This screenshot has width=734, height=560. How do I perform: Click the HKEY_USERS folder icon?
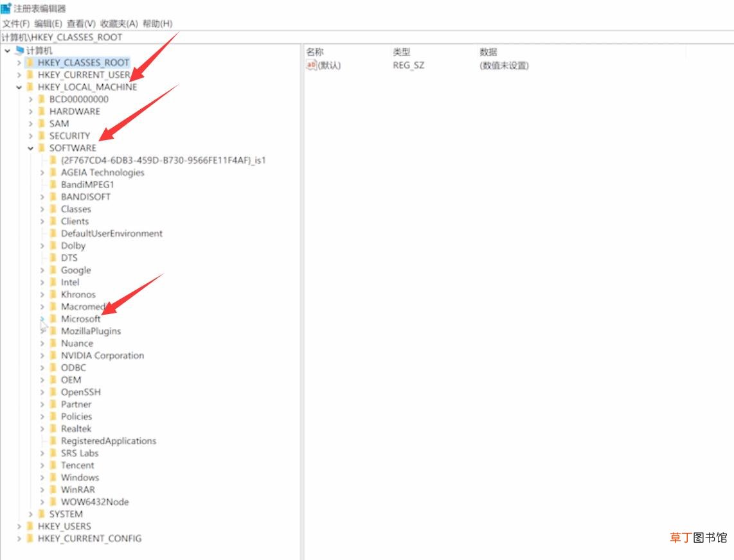click(30, 526)
